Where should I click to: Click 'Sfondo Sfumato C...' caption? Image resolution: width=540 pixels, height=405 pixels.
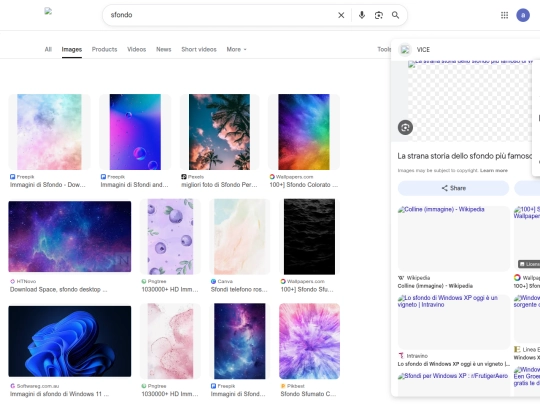point(308,394)
